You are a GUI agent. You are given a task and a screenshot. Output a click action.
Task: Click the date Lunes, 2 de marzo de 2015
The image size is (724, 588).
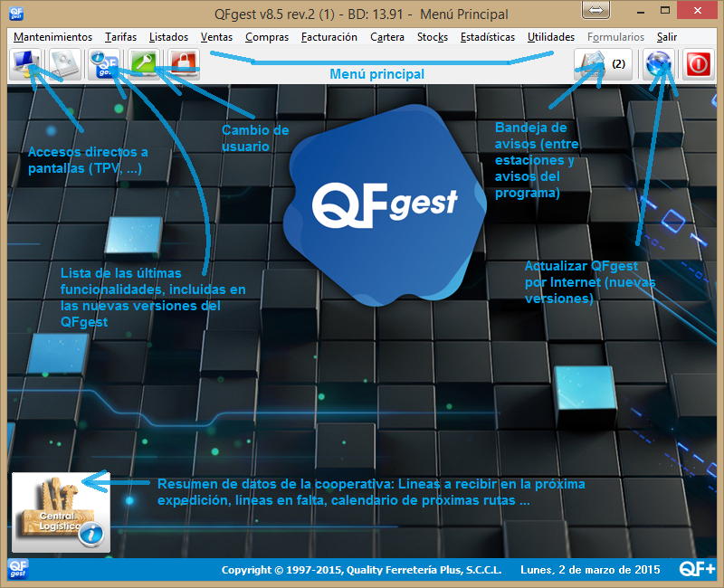point(590,570)
